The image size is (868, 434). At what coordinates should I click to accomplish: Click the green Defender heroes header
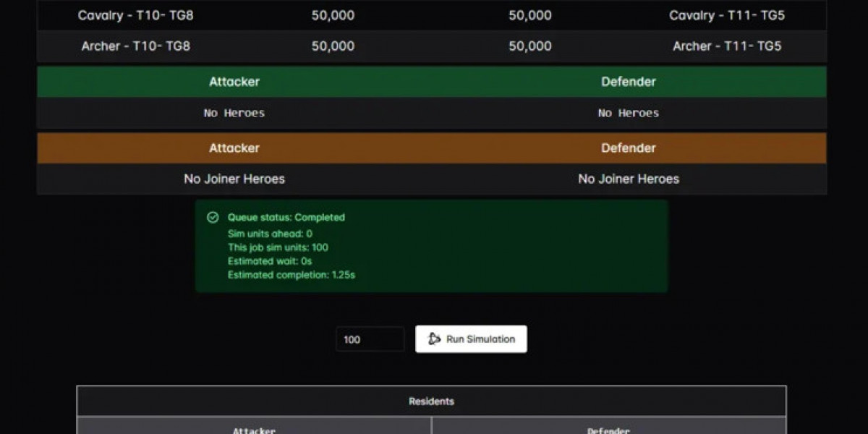coord(629,82)
